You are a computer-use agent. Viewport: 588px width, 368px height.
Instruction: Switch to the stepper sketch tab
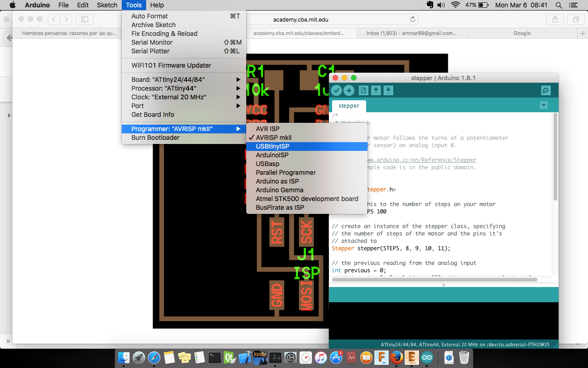(349, 106)
